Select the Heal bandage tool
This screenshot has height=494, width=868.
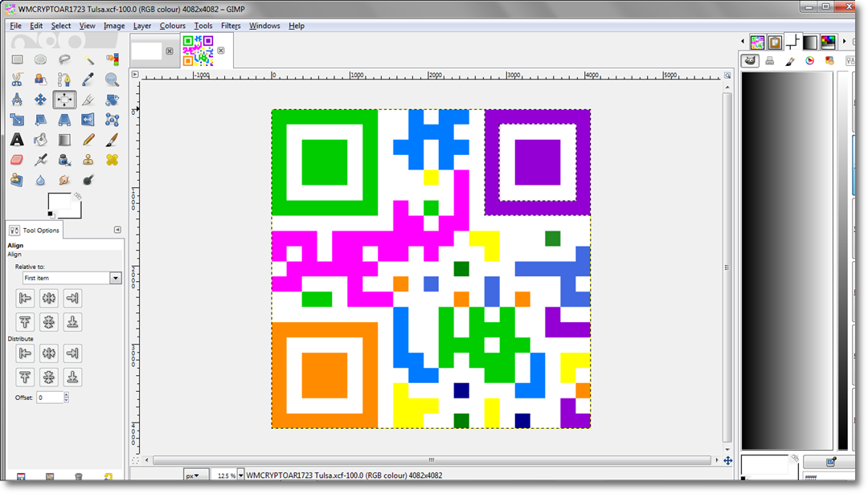click(x=112, y=160)
